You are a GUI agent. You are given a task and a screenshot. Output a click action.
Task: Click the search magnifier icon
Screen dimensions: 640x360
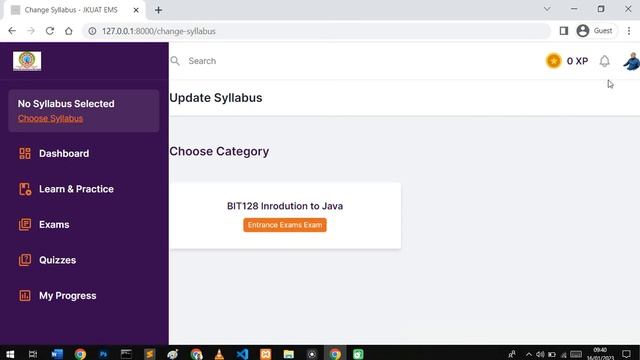click(x=175, y=61)
